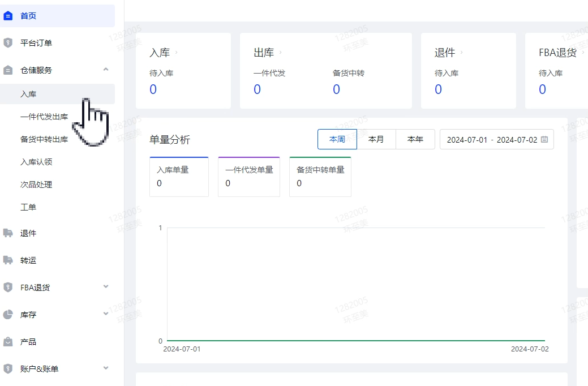Open 工单 submenu item
The image size is (588, 386).
(28, 207)
